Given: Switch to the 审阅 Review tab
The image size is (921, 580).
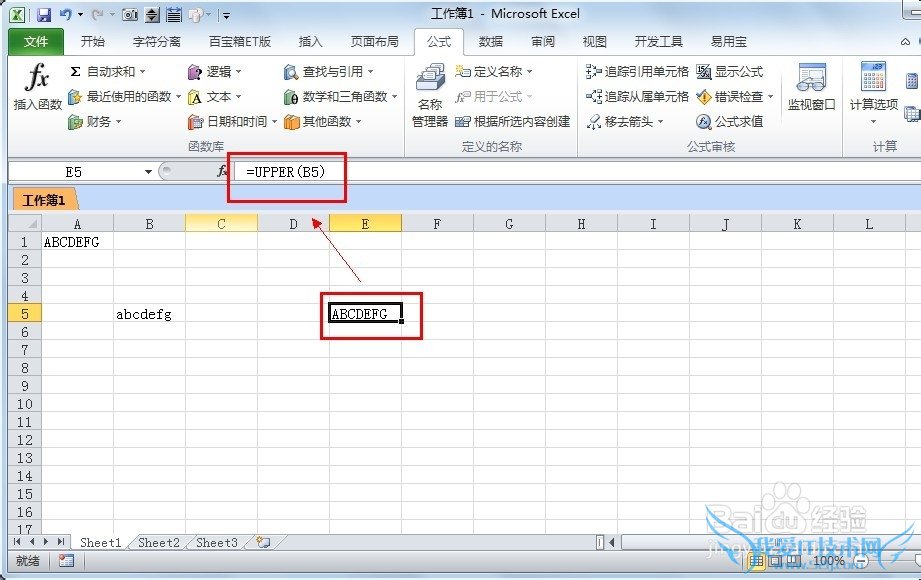Looking at the screenshot, I should click(x=543, y=42).
